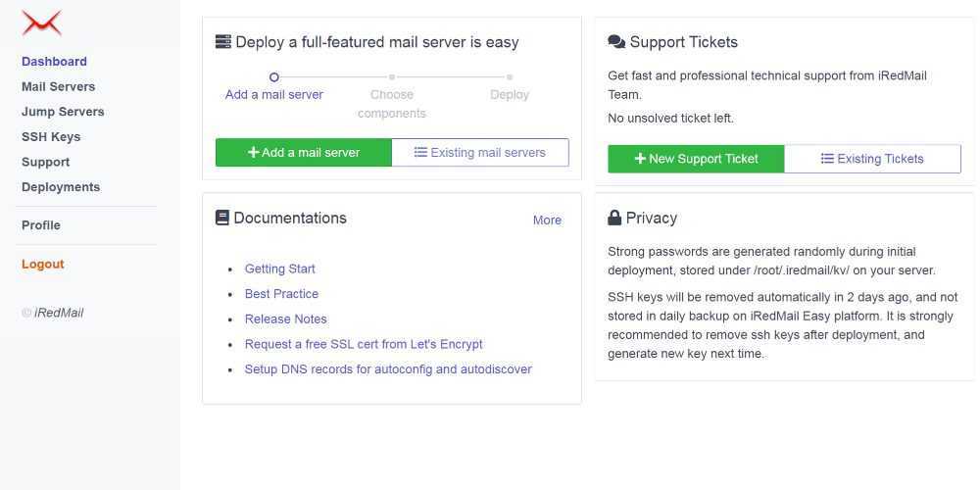Select SSH Keys in the sidebar
This screenshot has height=490, width=980.
51,137
